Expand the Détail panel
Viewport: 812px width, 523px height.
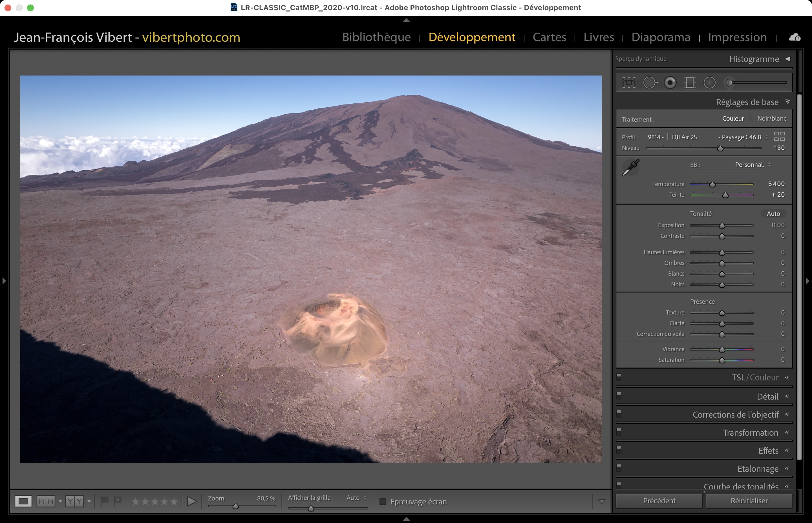tap(767, 396)
